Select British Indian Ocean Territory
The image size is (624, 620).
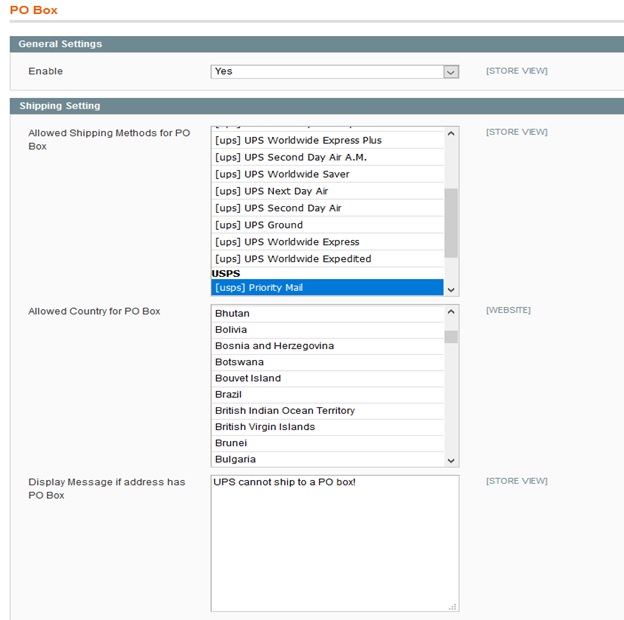pos(328,411)
